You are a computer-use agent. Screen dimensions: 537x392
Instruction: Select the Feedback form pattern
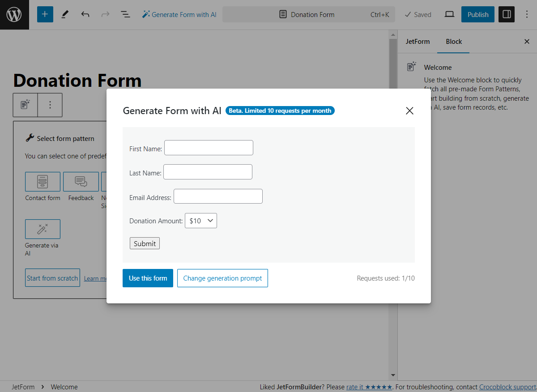tap(81, 182)
